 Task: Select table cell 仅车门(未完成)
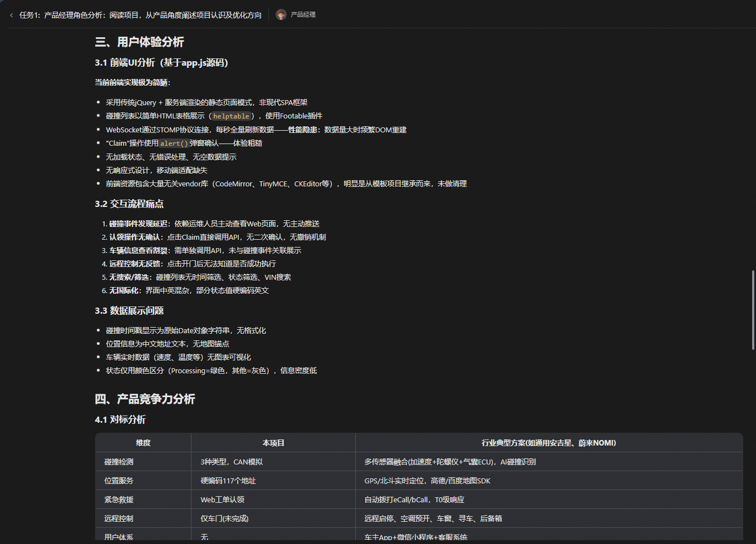tap(273, 518)
